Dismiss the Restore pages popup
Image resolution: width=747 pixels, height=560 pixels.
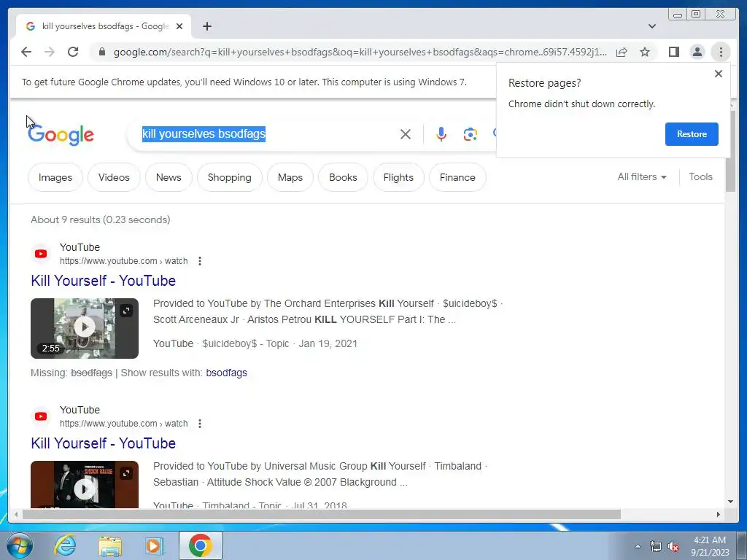coord(719,74)
